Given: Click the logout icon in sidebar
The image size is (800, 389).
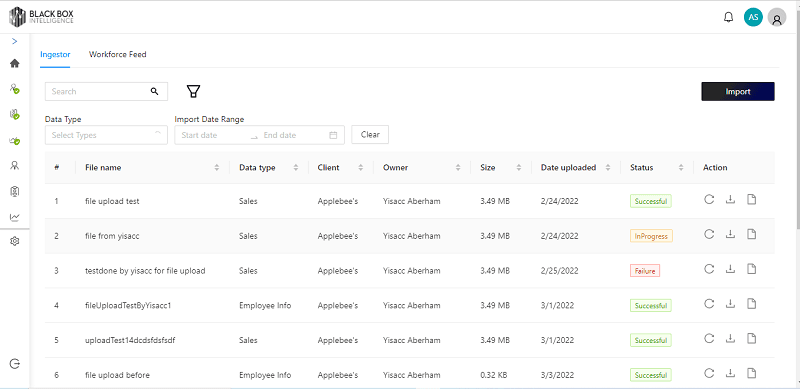Looking at the screenshot, I should pyautogui.click(x=15, y=363).
